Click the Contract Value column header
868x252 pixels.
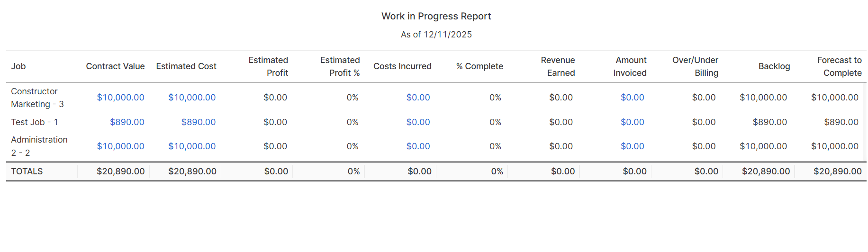[x=115, y=66]
